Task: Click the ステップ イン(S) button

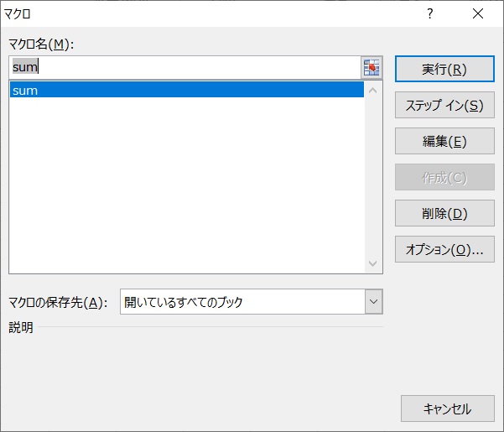Action: [444, 105]
